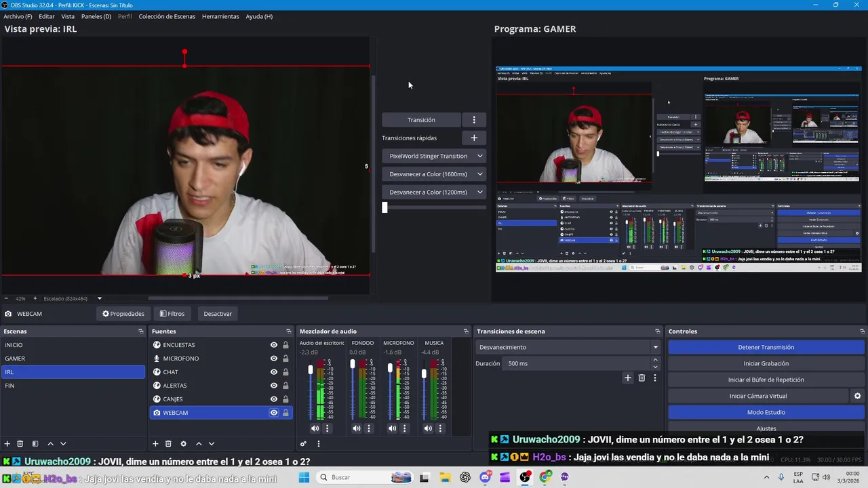Image resolution: width=868 pixels, height=488 pixels.
Task: Unlock the ENCUESTAS source lock
Action: coord(285,345)
